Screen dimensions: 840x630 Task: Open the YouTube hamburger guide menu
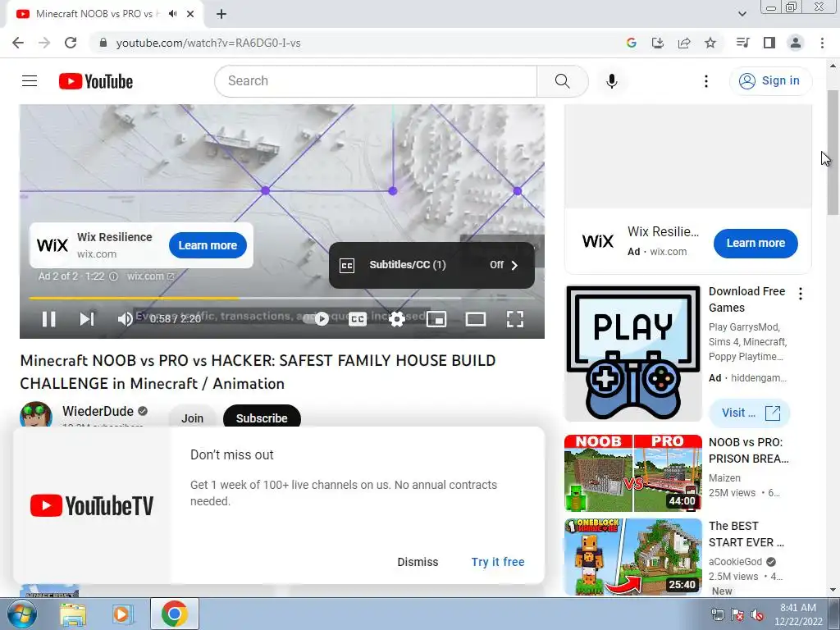(x=30, y=81)
